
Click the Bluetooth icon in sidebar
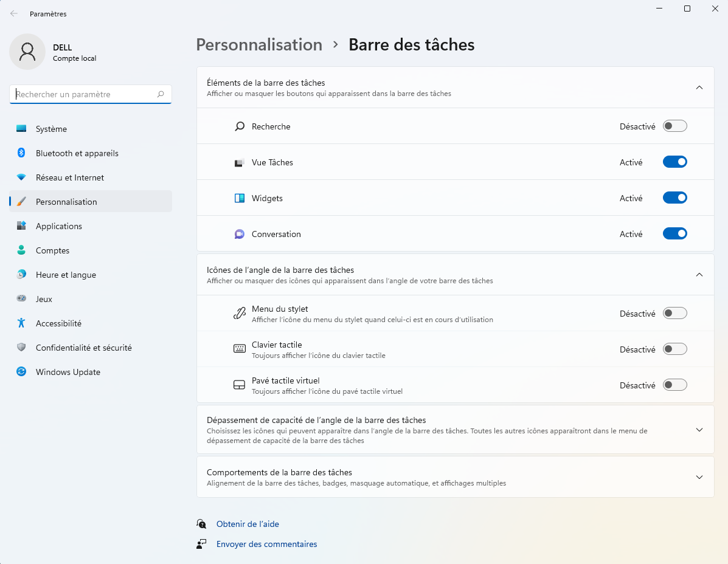(x=21, y=153)
